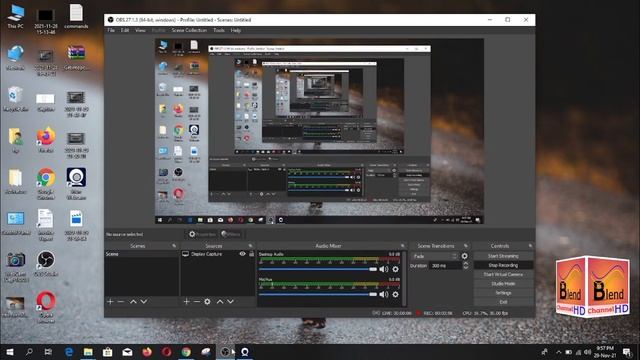This screenshot has width=640, height=360.
Task: Open the OBS Studio desktop shortcut
Action: tap(46, 264)
